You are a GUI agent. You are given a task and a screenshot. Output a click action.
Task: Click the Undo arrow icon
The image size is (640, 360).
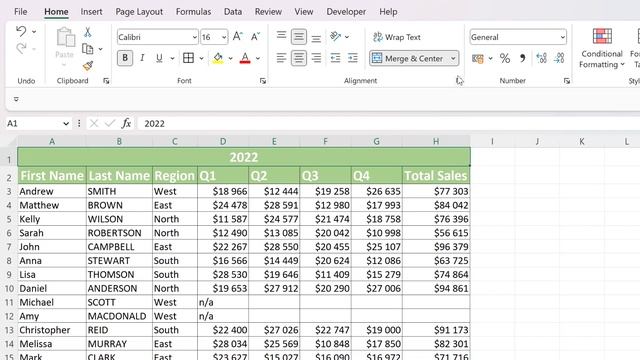click(x=21, y=31)
